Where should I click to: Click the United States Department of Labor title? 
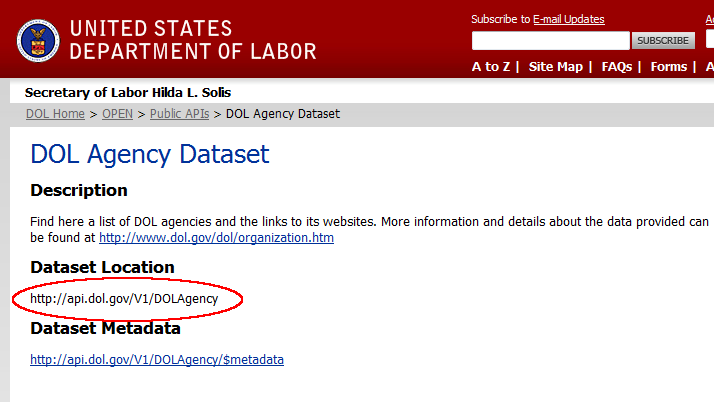click(x=193, y=40)
